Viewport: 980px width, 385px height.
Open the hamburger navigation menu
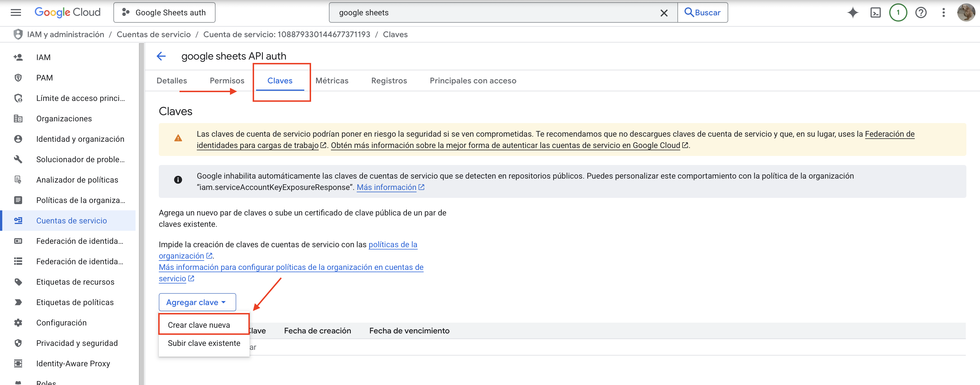[16, 12]
